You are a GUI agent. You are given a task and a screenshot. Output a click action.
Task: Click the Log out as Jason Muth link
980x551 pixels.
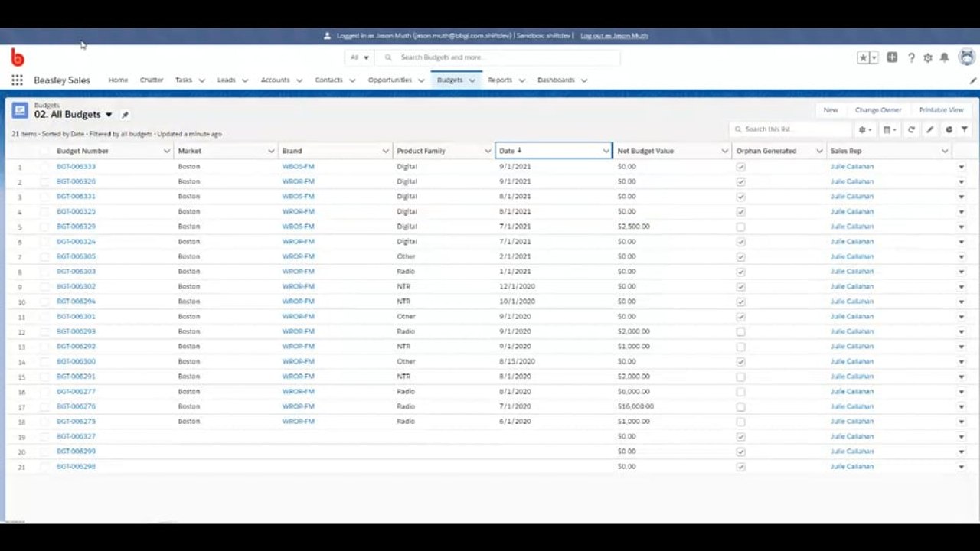614,36
